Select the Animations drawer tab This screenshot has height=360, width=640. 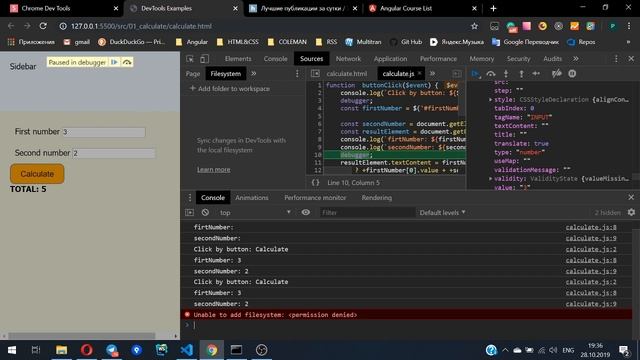pyautogui.click(x=252, y=198)
